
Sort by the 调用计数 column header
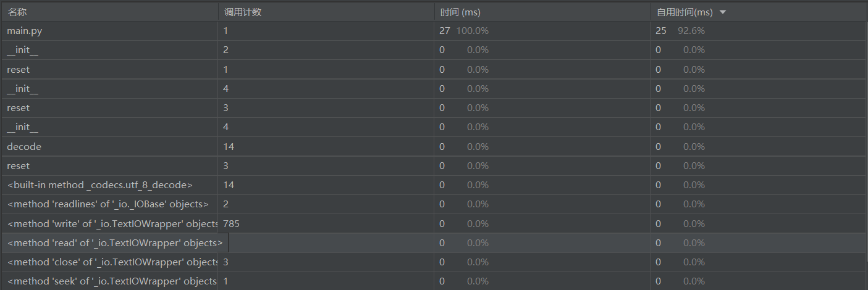tap(242, 12)
